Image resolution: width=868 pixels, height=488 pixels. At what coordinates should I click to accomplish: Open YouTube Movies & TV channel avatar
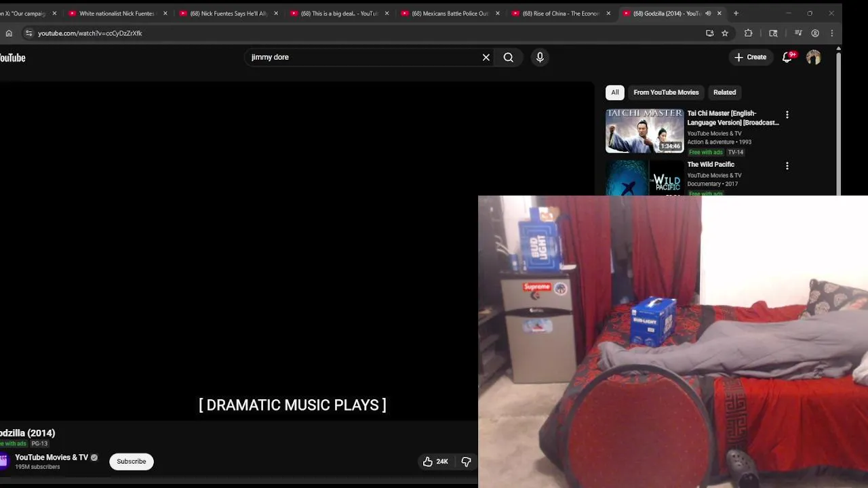(x=3, y=461)
